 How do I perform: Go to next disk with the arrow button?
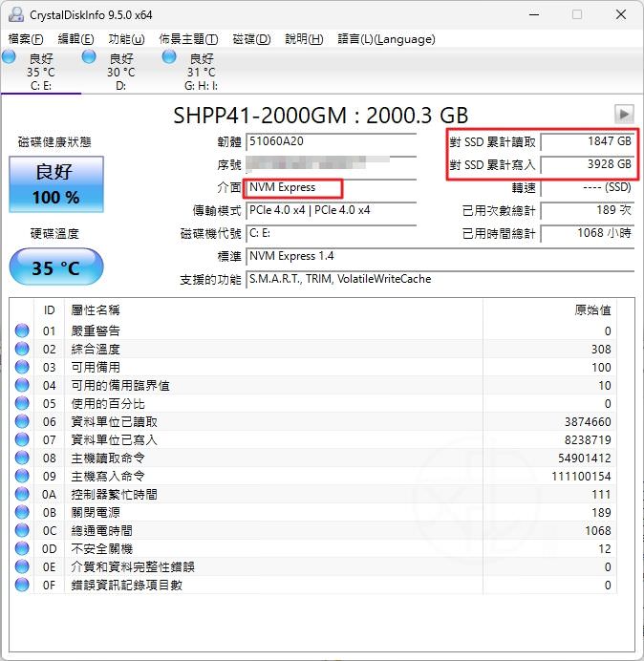click(624, 114)
